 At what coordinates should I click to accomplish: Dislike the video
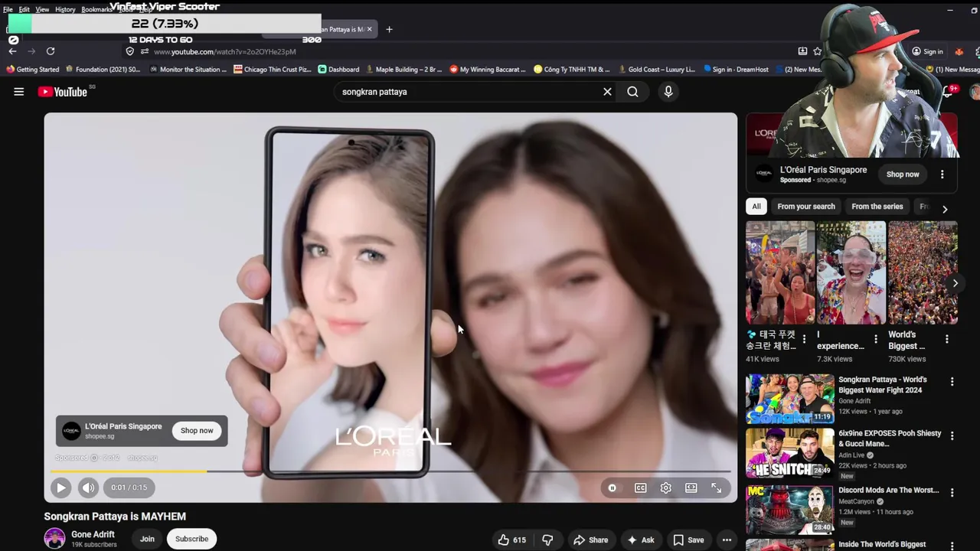[547, 540]
